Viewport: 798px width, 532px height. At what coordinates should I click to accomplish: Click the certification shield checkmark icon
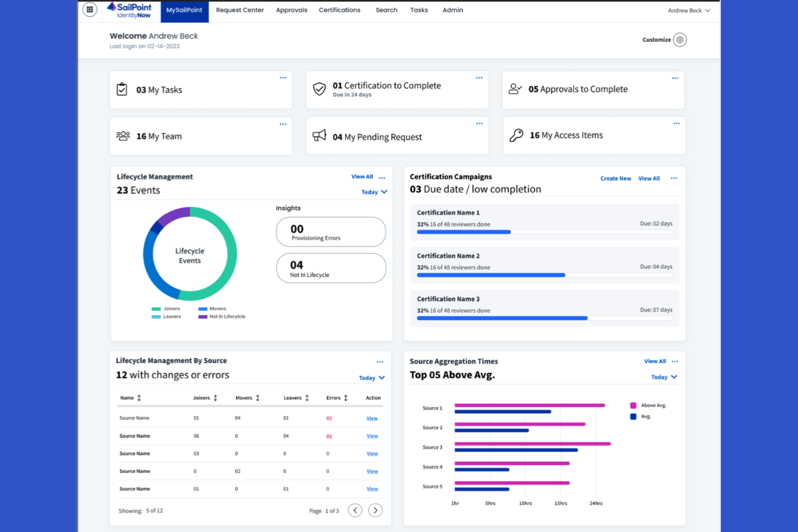tap(320, 88)
